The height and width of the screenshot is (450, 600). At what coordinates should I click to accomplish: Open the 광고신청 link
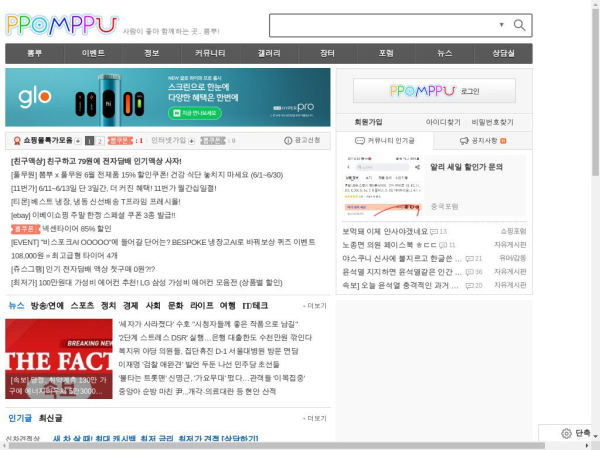coord(307,140)
